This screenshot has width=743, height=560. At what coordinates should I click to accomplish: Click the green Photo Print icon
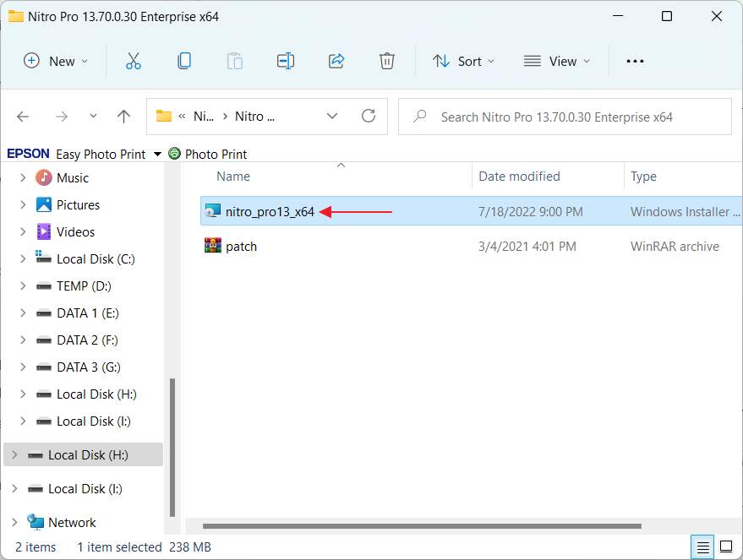click(174, 154)
